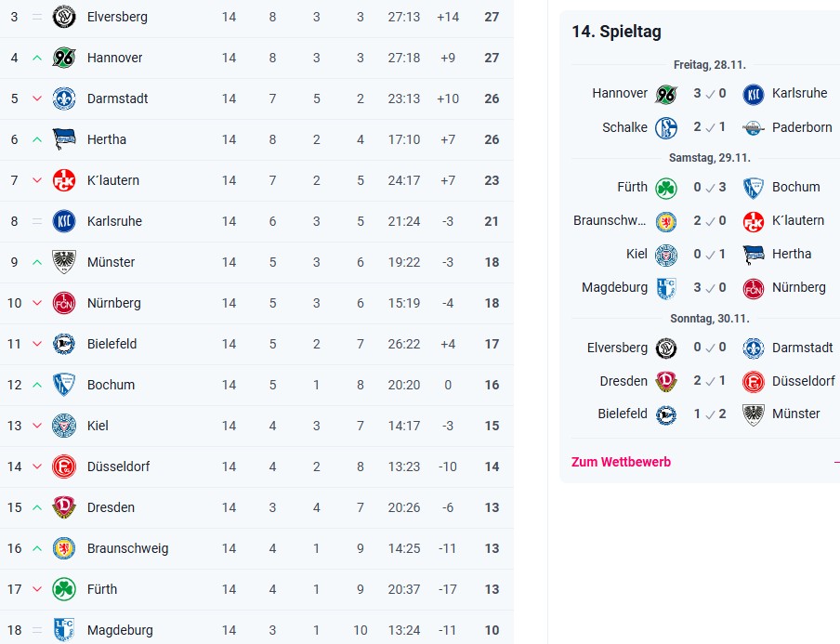Click the Fürth clover logo in standings
The image size is (840, 644).
[64, 589]
